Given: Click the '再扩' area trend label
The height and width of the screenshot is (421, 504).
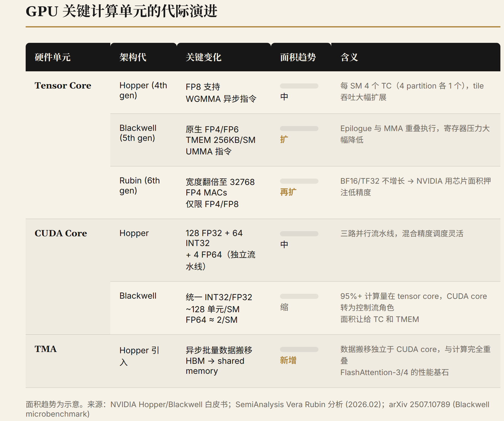Looking at the screenshot, I should [x=288, y=192].
